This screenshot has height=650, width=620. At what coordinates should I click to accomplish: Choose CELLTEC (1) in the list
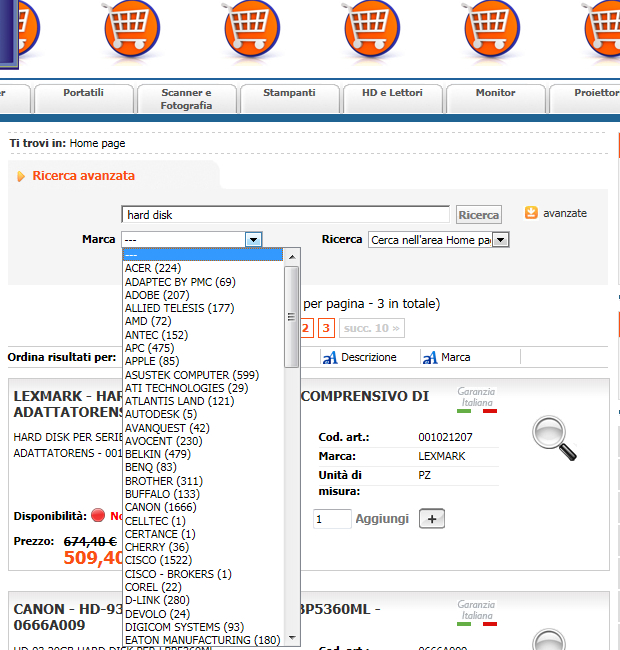(203, 521)
